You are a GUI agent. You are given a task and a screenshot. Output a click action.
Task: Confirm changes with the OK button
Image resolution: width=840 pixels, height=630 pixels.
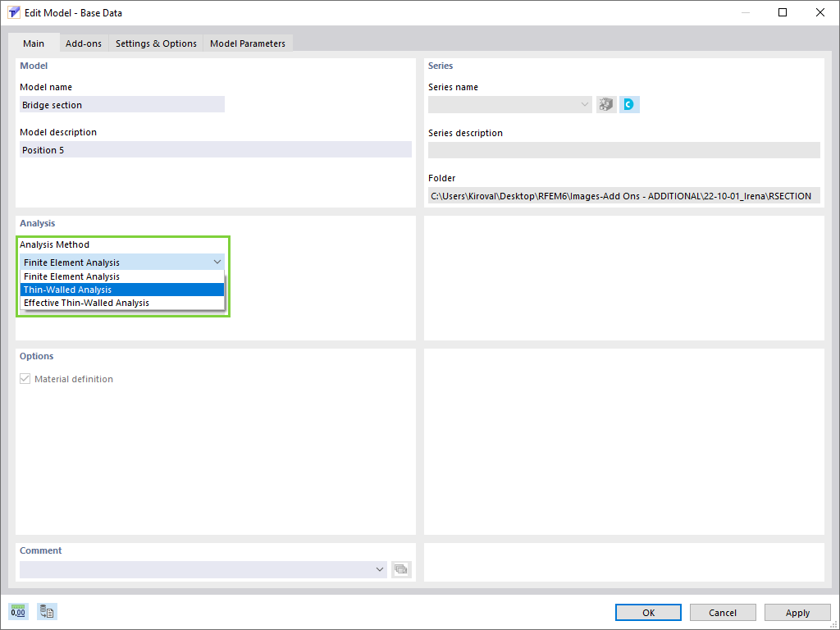tap(648, 612)
